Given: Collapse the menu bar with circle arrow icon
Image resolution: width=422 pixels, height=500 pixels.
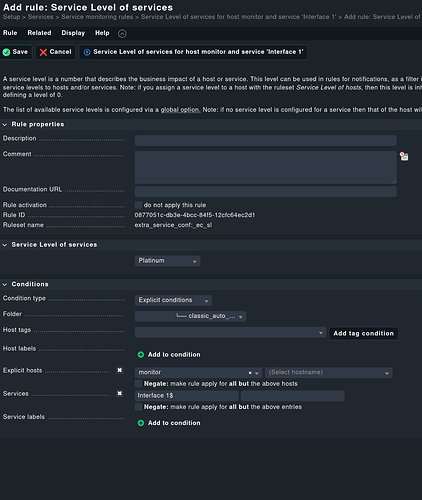Looking at the screenshot, I should tap(122, 34).
